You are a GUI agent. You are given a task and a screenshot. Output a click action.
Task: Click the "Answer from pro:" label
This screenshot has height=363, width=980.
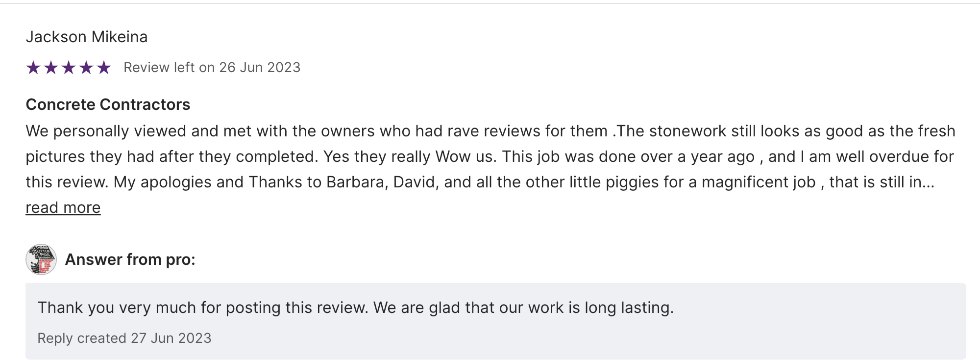[x=130, y=259]
